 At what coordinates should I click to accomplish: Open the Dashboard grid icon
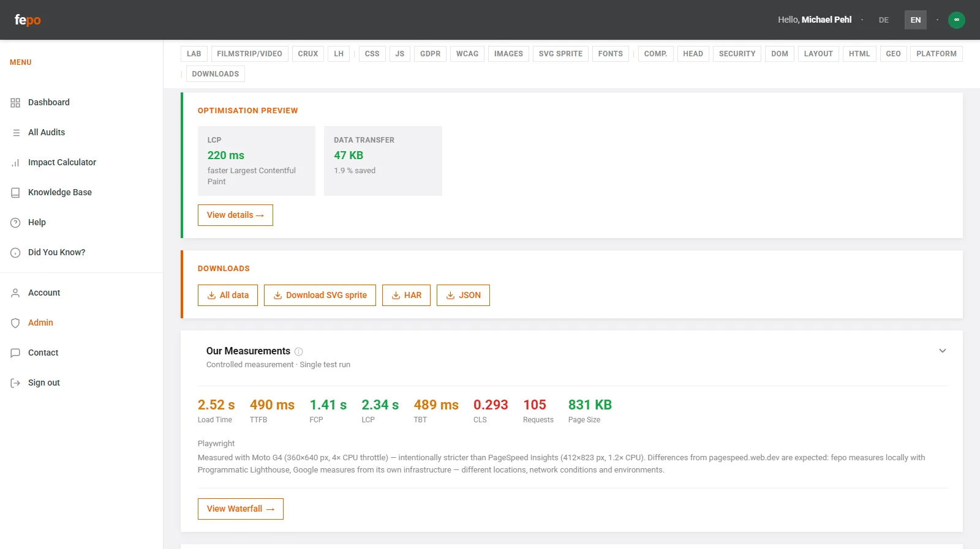click(15, 103)
